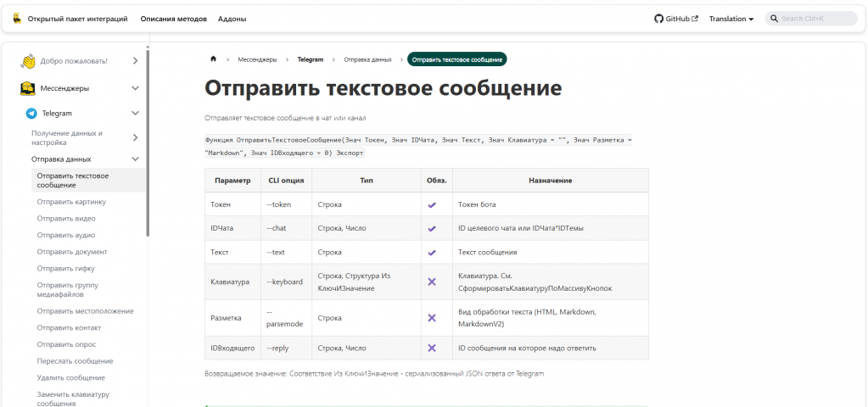Click the required checkmark in Текст row
Viewport: 868px width, 407px height.
[x=432, y=252]
